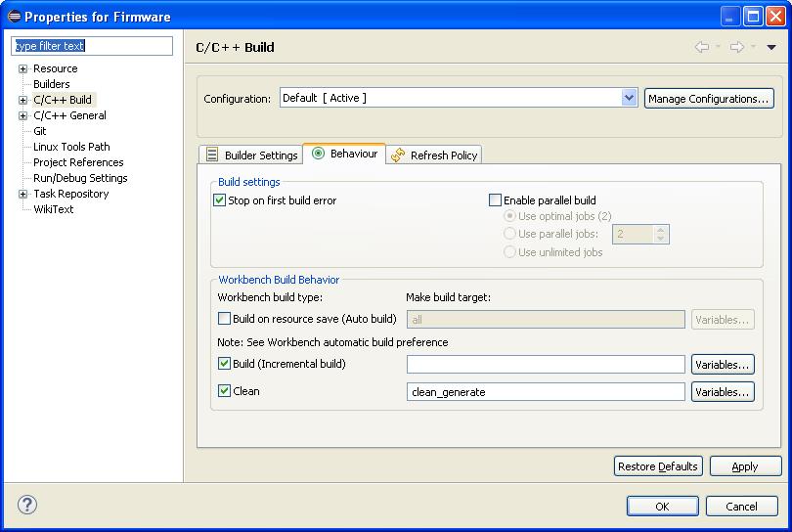Open the Configuration dropdown
Screen dimensions: 792x532
(x=629, y=98)
